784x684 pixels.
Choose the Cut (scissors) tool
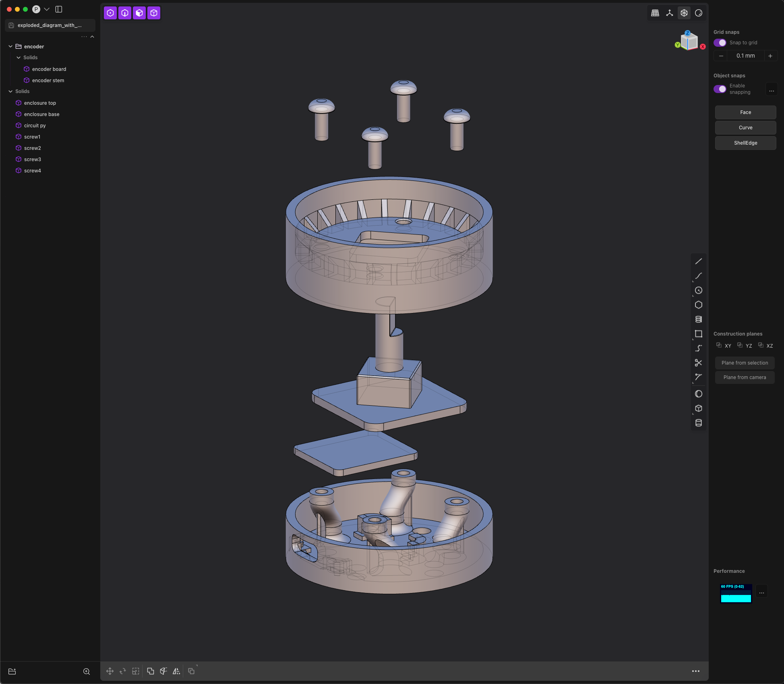(x=699, y=363)
